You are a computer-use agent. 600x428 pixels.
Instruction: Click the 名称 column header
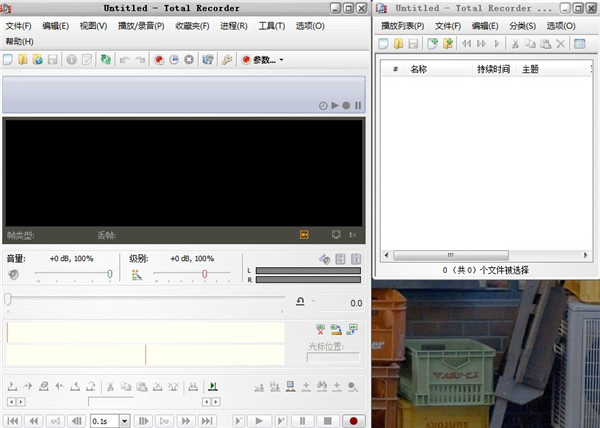point(419,70)
